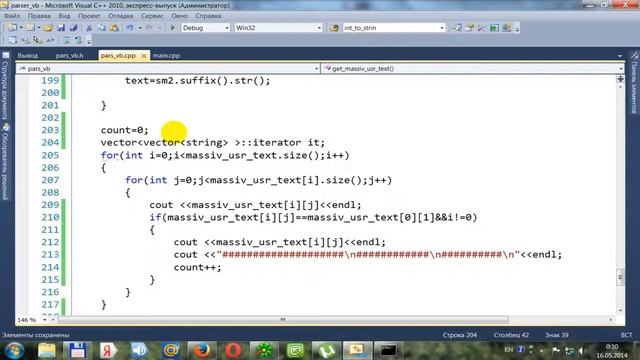Open the Правка menu
The width and height of the screenshot is (640, 360).
(39, 16)
